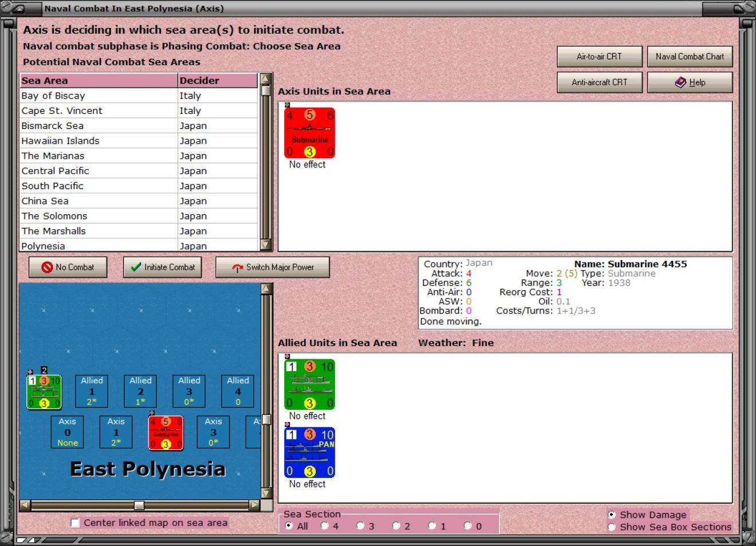Open the Air-to-air CRT chart
The image size is (756, 546).
pos(600,57)
